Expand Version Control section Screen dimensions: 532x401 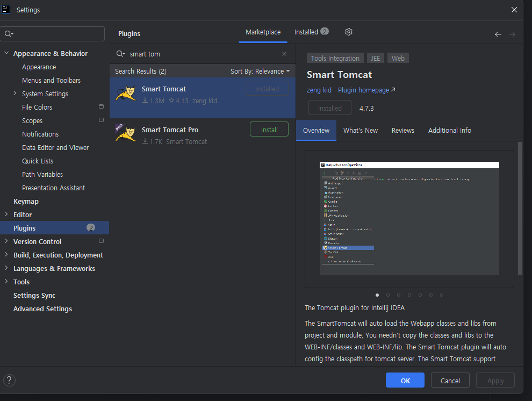pyautogui.click(x=6, y=241)
